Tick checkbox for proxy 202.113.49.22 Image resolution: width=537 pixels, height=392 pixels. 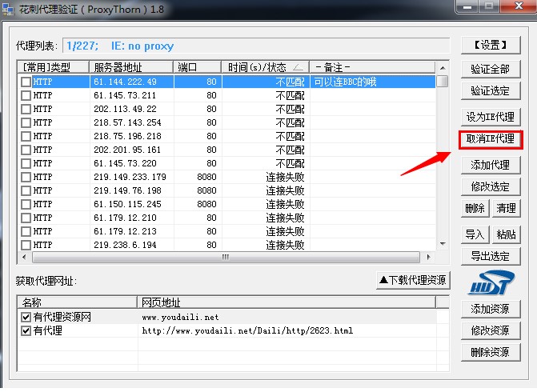click(x=26, y=110)
